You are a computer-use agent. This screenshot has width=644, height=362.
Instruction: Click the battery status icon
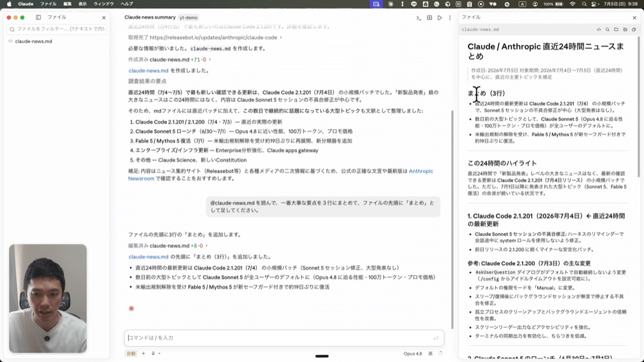(x=553, y=4)
